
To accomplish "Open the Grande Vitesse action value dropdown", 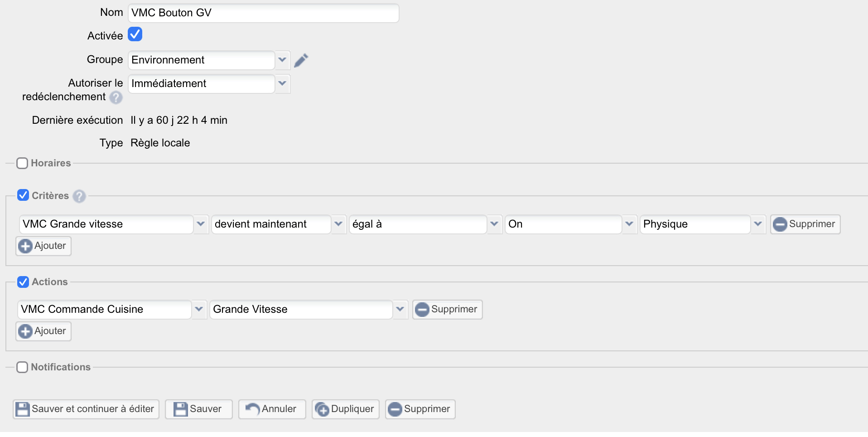I will (x=400, y=309).
